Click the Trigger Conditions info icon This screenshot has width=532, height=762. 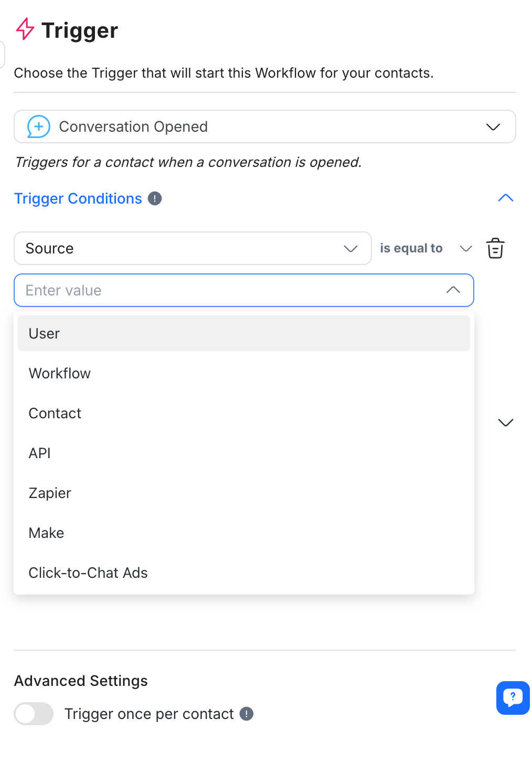click(155, 198)
